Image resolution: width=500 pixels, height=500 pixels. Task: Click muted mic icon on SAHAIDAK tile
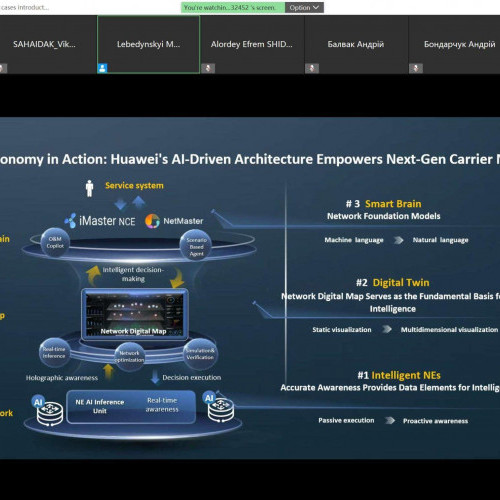(3, 68)
